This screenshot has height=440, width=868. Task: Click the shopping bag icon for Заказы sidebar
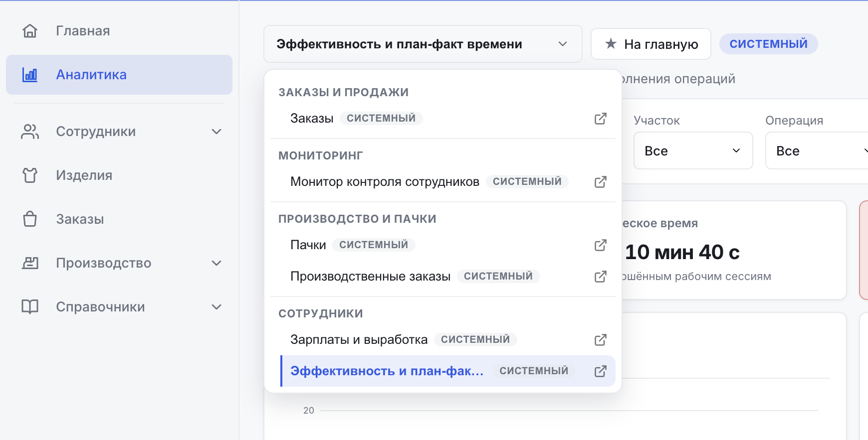tap(30, 219)
